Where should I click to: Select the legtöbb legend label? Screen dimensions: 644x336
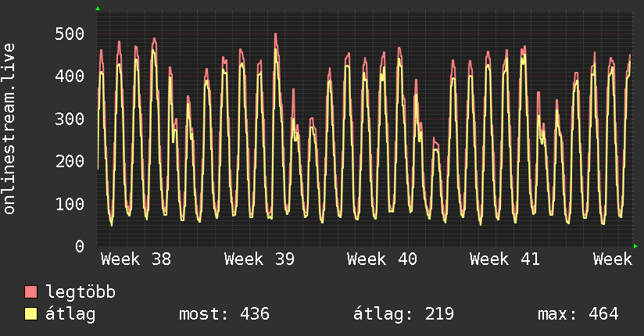click(80, 292)
